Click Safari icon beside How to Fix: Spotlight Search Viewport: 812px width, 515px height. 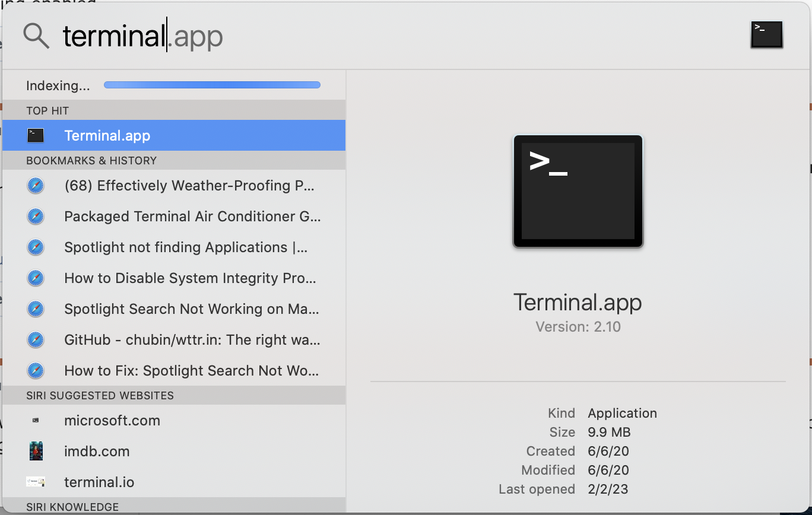pos(36,371)
